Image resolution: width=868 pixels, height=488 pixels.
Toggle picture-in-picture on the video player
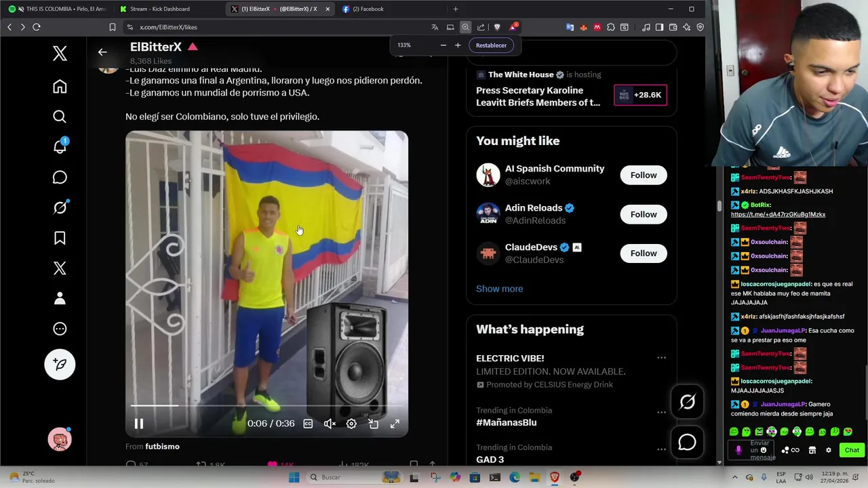click(373, 424)
